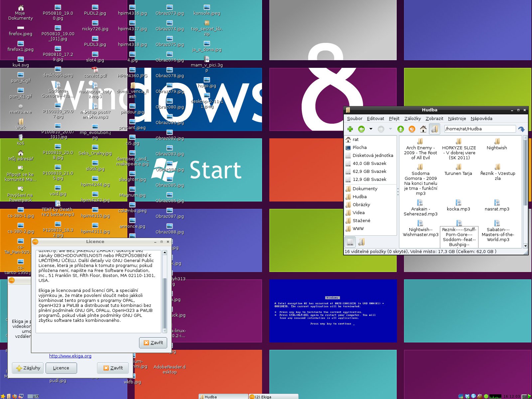Click the Licence text scrollbar

[x=165, y=303]
